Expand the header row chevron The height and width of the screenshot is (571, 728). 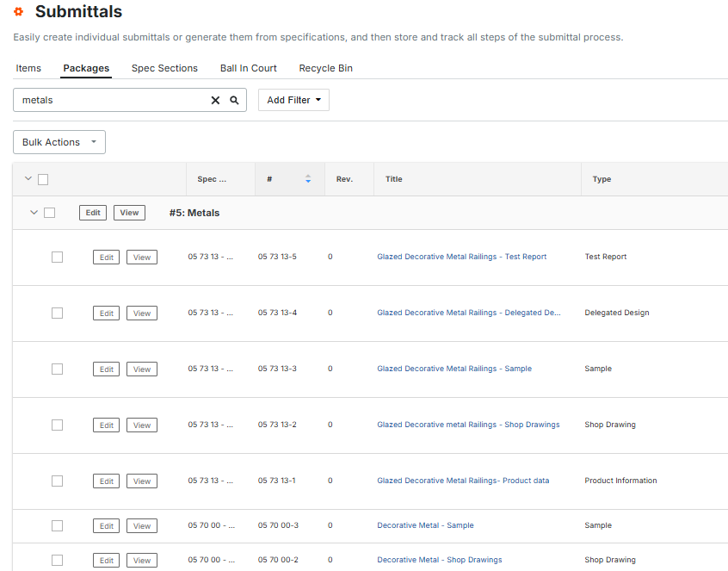tap(28, 179)
